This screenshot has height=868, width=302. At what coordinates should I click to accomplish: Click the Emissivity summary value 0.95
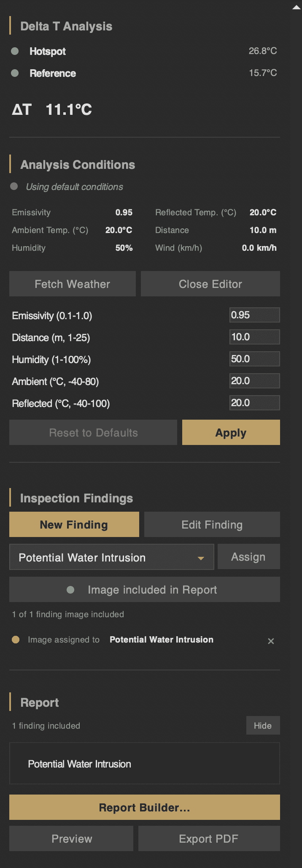124,212
